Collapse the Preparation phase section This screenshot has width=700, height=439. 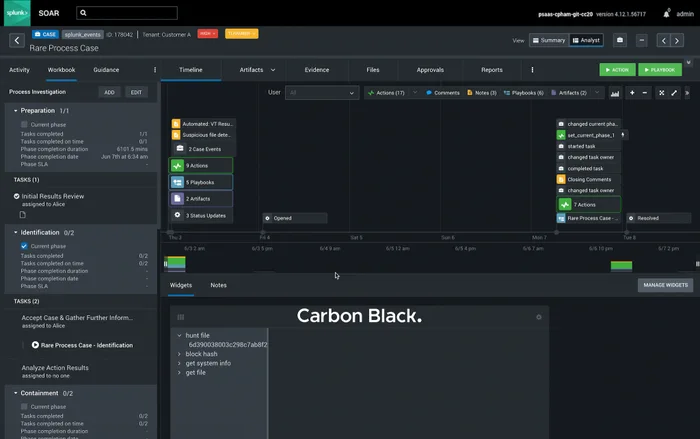[17, 111]
